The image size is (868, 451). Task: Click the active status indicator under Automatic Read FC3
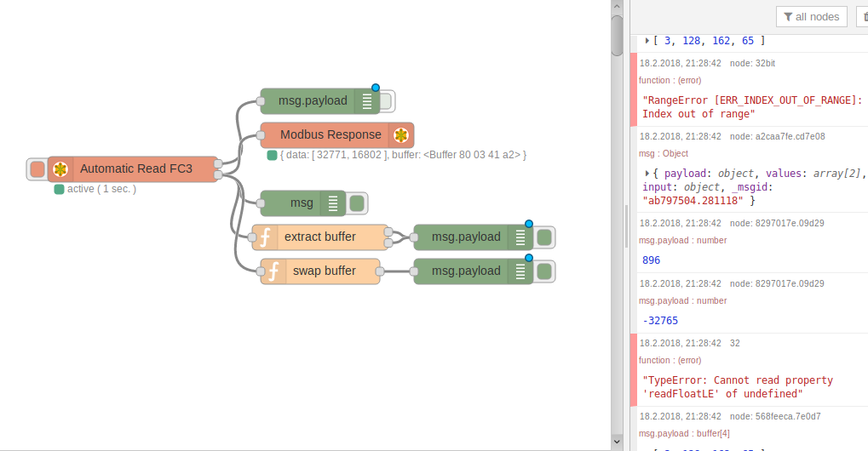pos(59,189)
